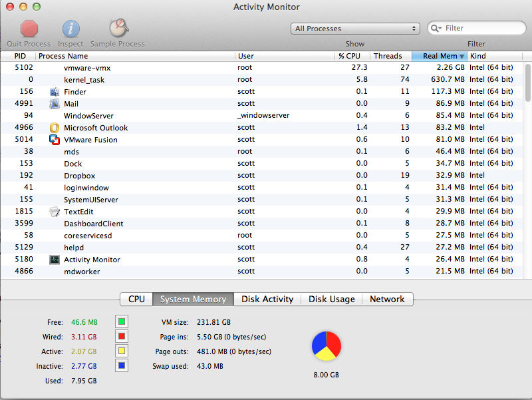The image size is (532, 400).
Task: Click the Page outs 481.0 MB value
Action: point(234,352)
